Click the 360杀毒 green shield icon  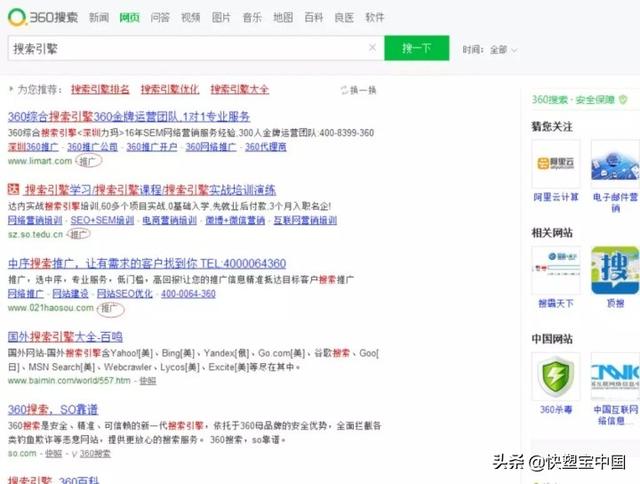556,376
